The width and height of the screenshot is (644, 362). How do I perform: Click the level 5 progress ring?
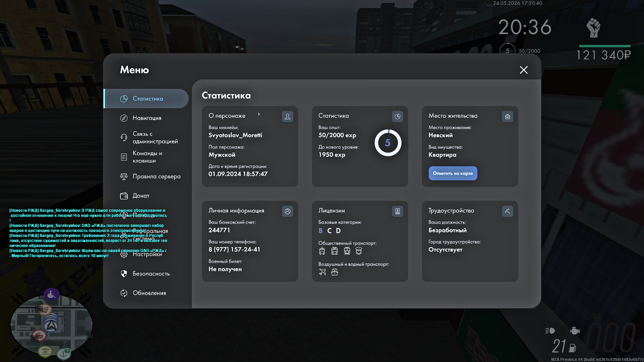click(388, 143)
